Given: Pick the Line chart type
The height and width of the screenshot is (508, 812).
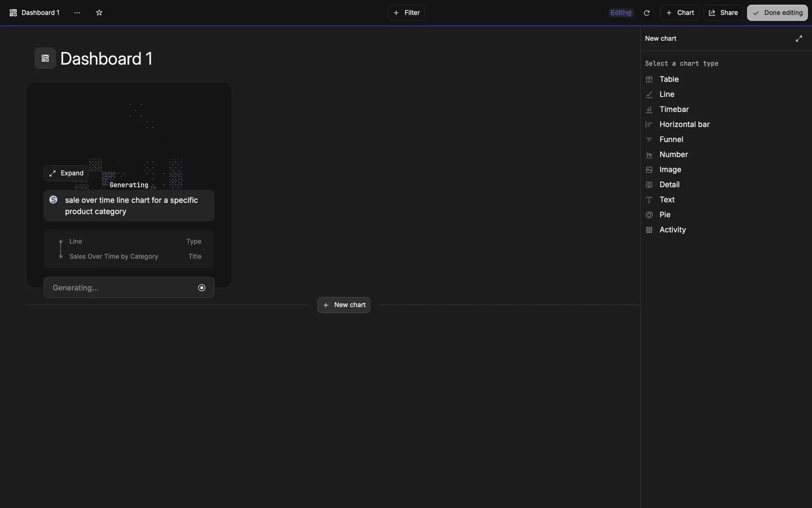Looking at the screenshot, I should (667, 94).
